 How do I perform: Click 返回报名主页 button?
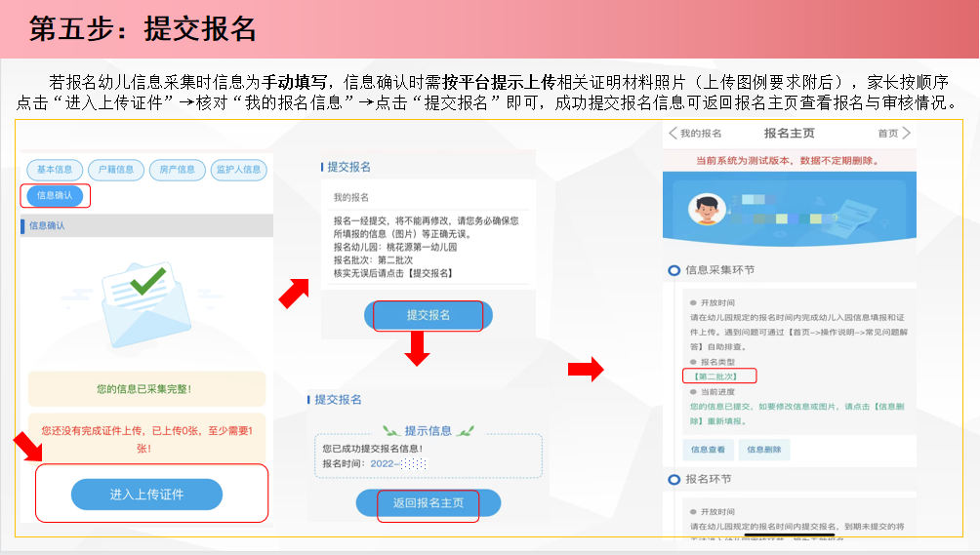[x=429, y=503]
